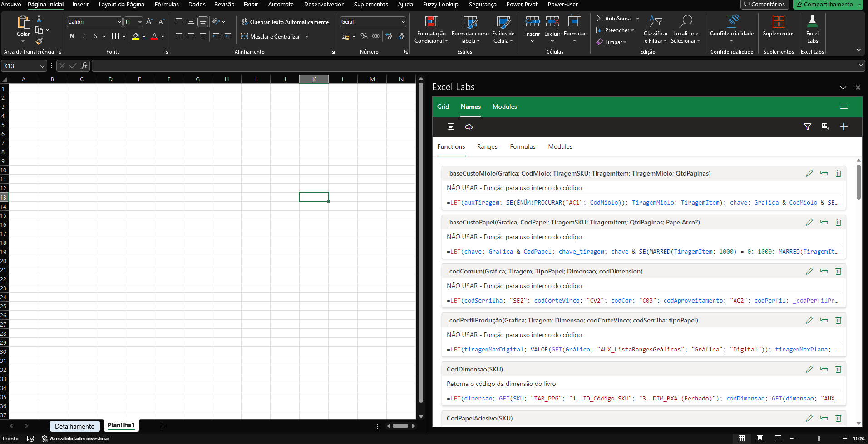Toggle center horizontal alignment
868x444 pixels.
[x=191, y=36]
